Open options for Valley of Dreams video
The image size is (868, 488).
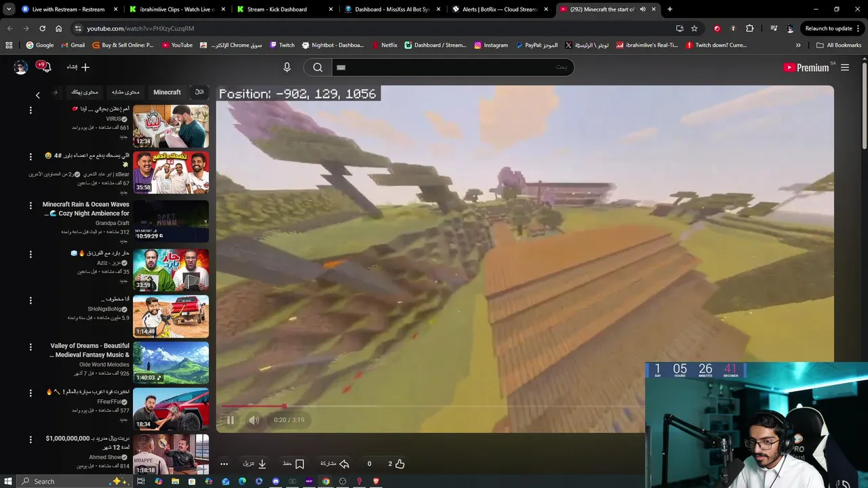coord(31,347)
